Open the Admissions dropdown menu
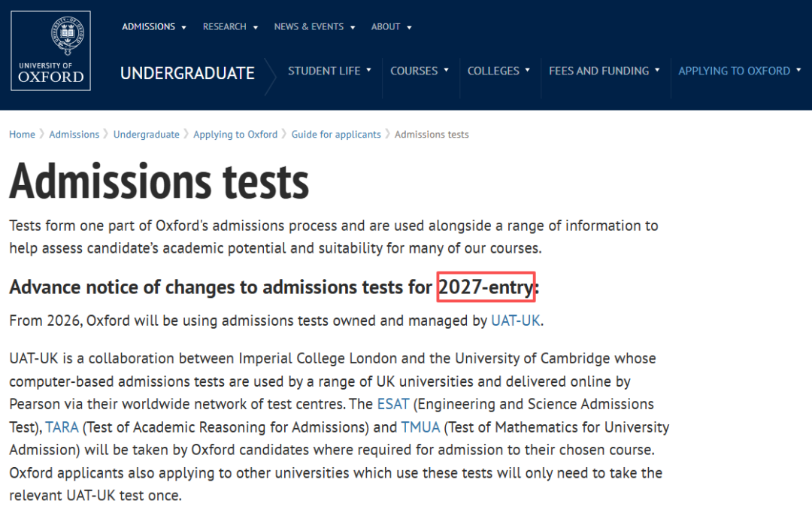Viewport: 812px width, 507px height. (153, 27)
